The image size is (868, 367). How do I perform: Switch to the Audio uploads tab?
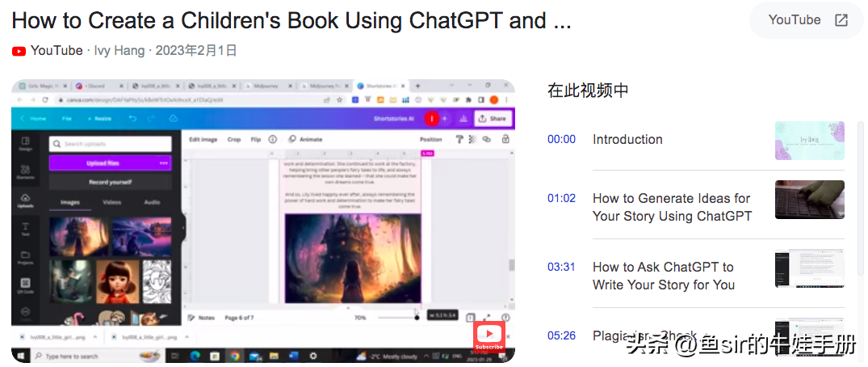pyautogui.click(x=153, y=202)
